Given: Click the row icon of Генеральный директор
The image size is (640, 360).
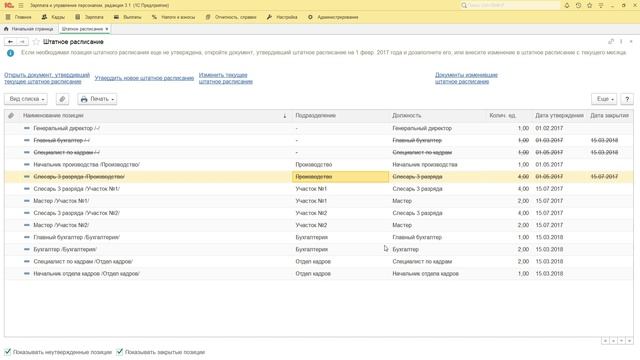Looking at the screenshot, I should [x=27, y=128].
